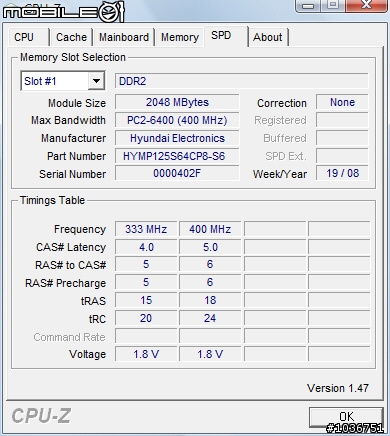The width and height of the screenshot is (390, 436).
Task: Select the 2048 MBytes module size value
Action: click(177, 102)
